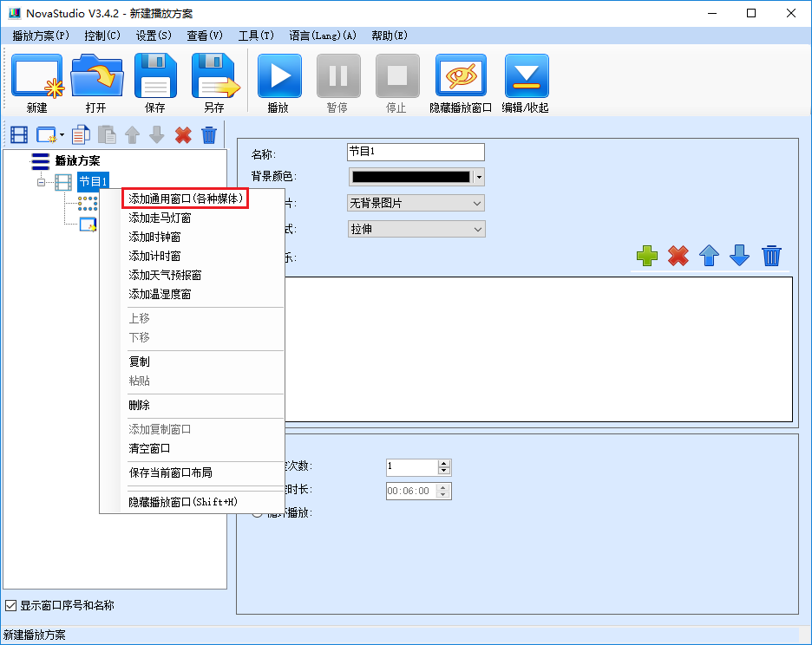The image size is (812, 645).
Task: Click the blue trash icon in music list
Action: 772,256
